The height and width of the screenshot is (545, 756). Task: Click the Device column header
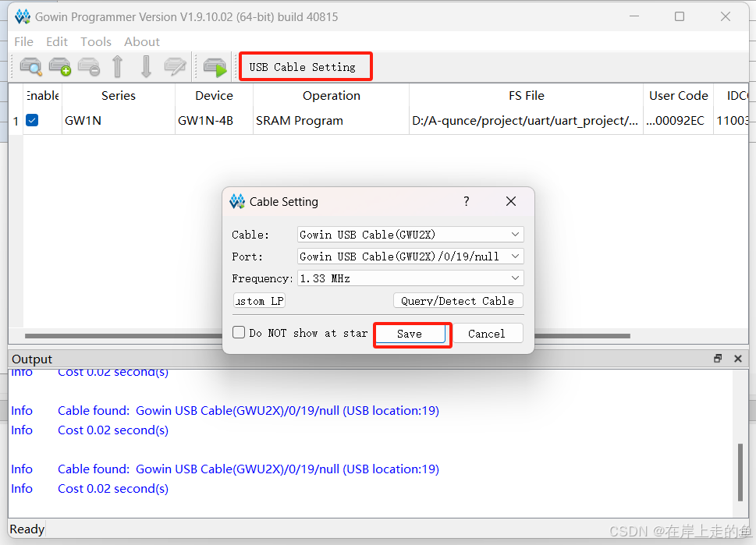(214, 95)
